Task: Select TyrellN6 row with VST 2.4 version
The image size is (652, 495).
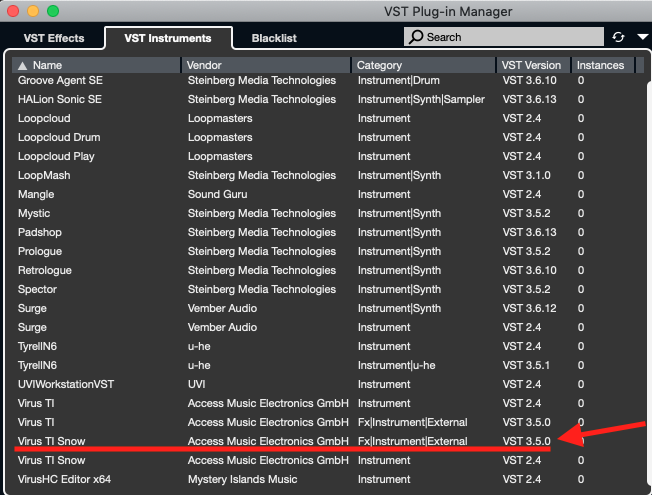Action: [x=328, y=346]
